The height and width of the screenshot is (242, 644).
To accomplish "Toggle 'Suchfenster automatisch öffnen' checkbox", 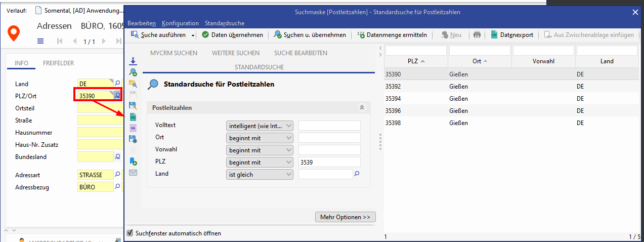I will [130, 233].
